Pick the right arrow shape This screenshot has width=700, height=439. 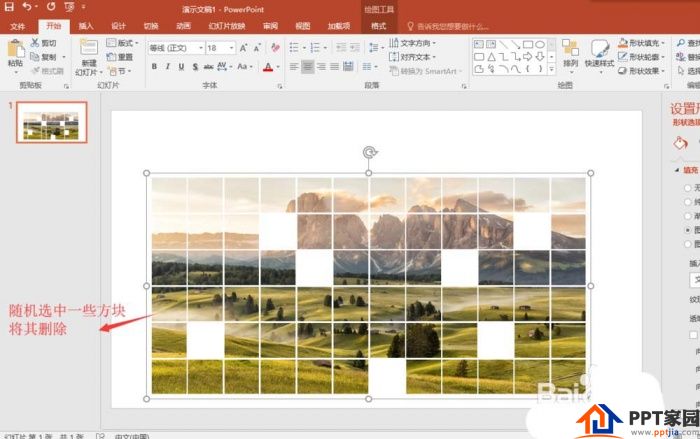[x=528, y=57]
